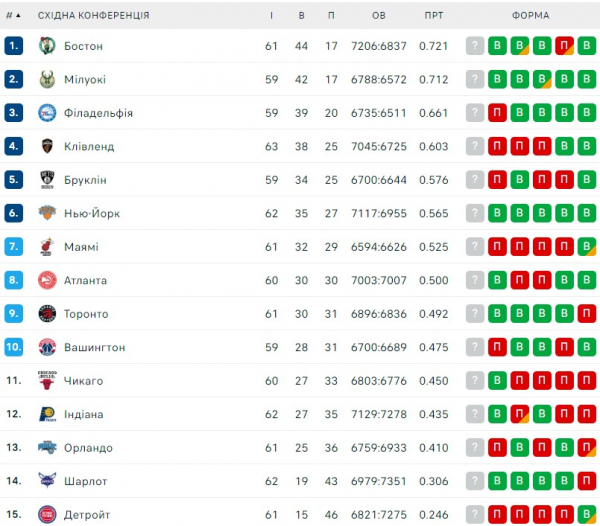Image resolution: width=600 pixels, height=526 pixels.
Task: Click the Toronto Raptors logo icon
Action: pos(45,314)
